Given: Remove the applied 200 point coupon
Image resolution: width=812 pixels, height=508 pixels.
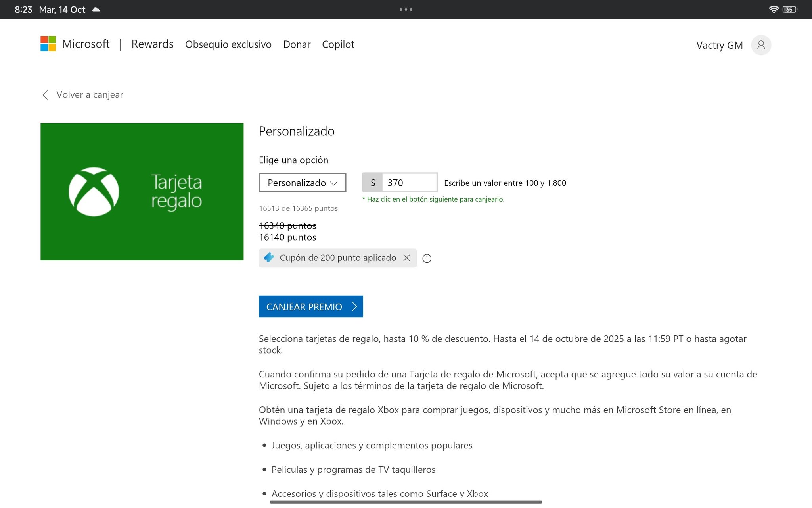Looking at the screenshot, I should (406, 258).
